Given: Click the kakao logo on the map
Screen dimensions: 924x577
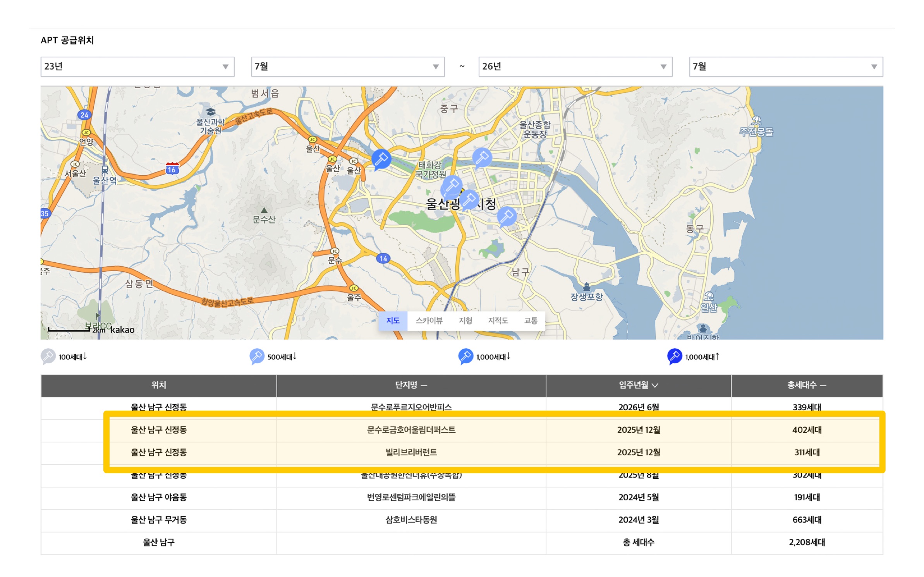Looking at the screenshot, I should pos(122,330).
